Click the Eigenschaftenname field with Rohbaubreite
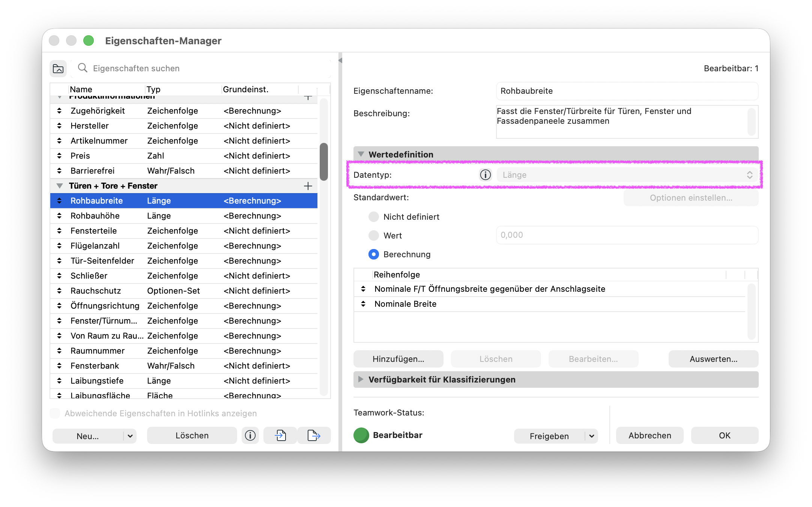Screen dimensions: 812x507 (x=627, y=91)
